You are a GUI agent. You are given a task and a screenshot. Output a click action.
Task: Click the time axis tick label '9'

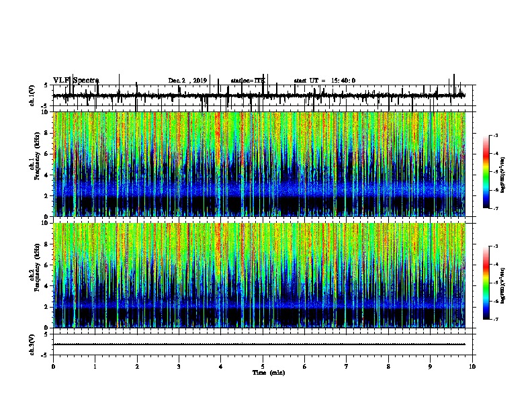click(430, 367)
